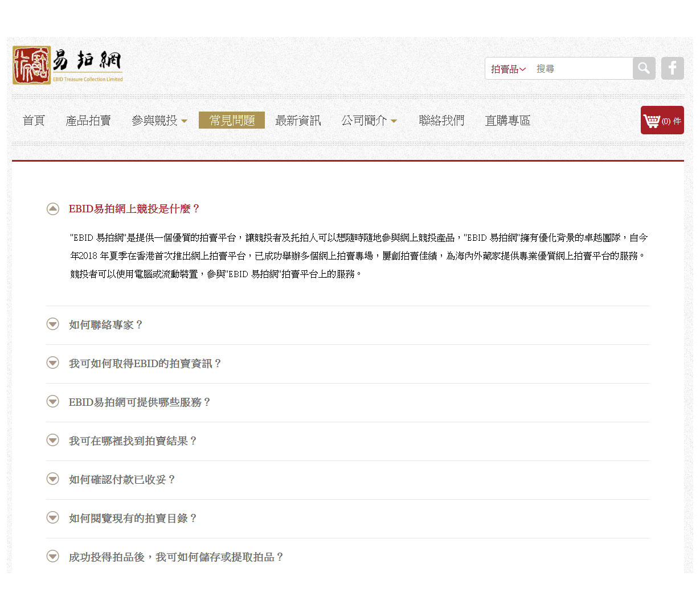
Task: Collapse the 'EBID易拍網上競投是什麼' answer arrow
Action: pos(53,209)
